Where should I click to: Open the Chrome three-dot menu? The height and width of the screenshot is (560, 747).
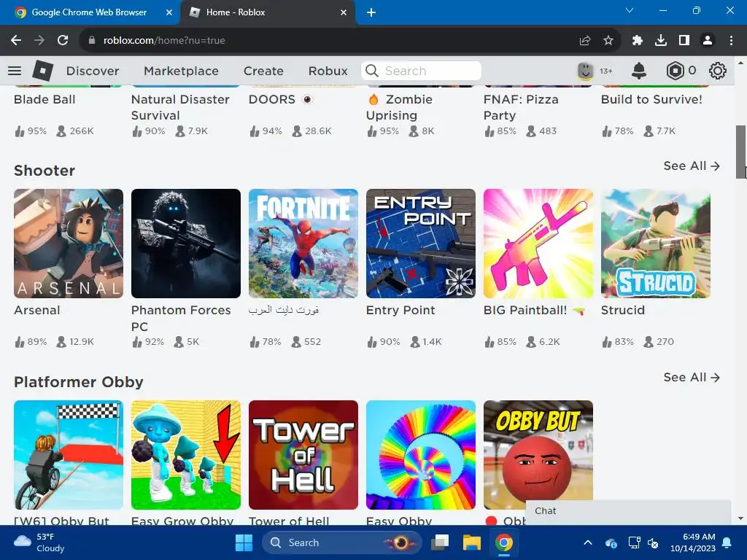point(731,41)
